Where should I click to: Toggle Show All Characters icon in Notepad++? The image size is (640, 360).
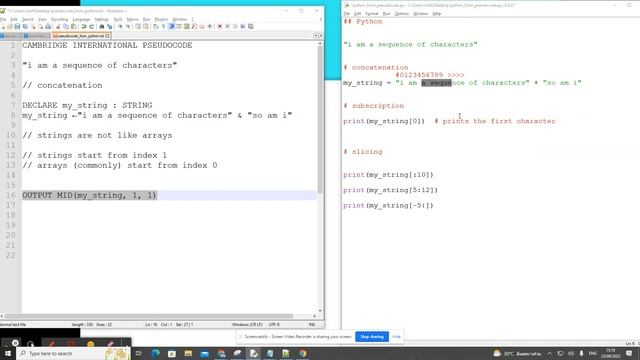164,27
